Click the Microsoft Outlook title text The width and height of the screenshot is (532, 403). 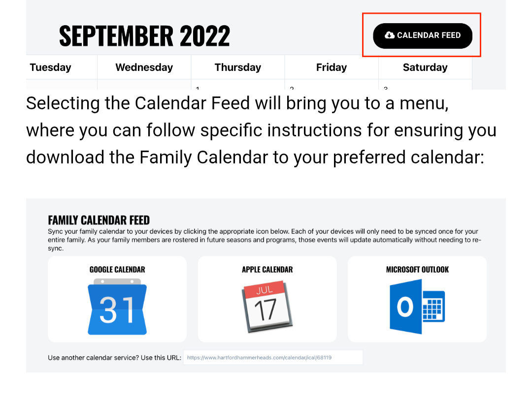[417, 270]
